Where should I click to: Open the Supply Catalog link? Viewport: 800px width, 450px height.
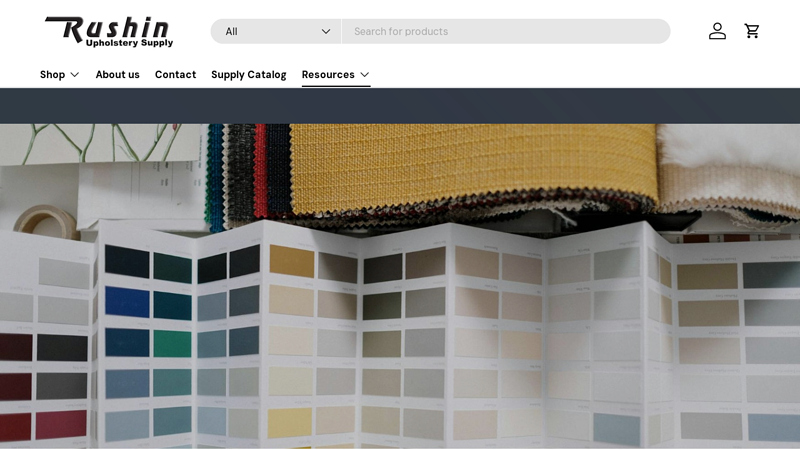pyautogui.click(x=248, y=74)
